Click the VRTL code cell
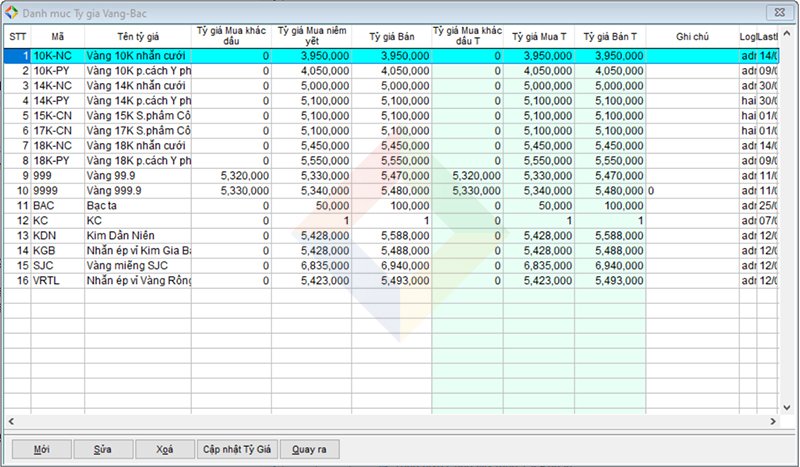This screenshot has height=467, width=800. click(x=57, y=280)
